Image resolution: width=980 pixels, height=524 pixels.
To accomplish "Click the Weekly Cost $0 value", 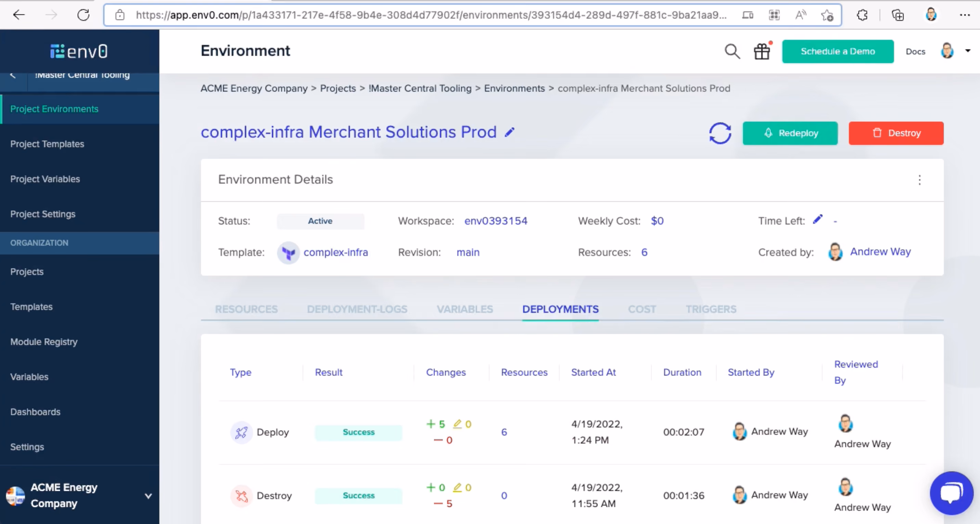I will click(657, 221).
